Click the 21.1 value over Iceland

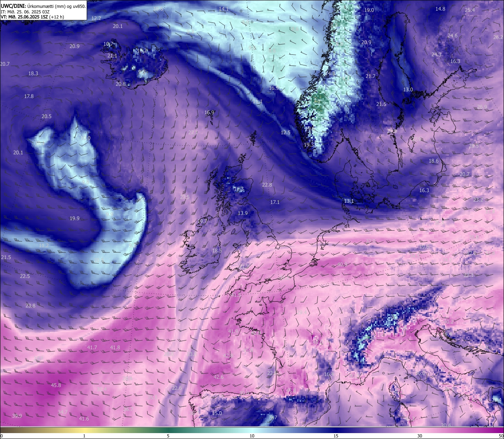click(112, 56)
